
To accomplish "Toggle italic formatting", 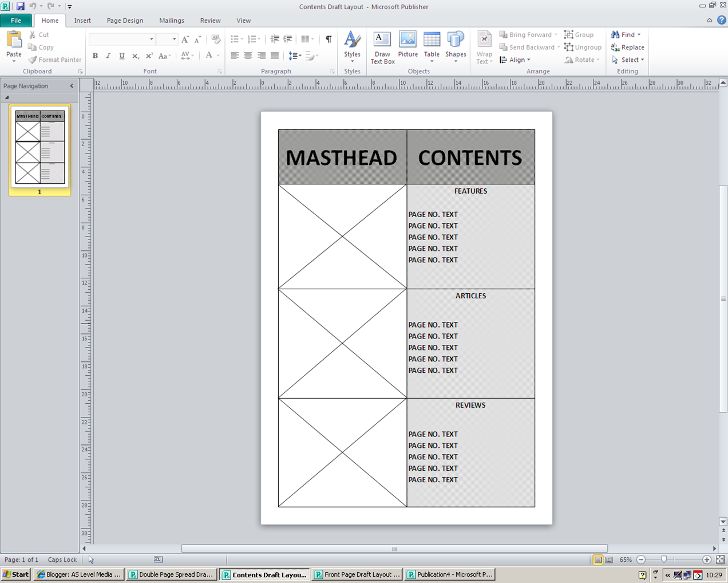I will [108, 56].
